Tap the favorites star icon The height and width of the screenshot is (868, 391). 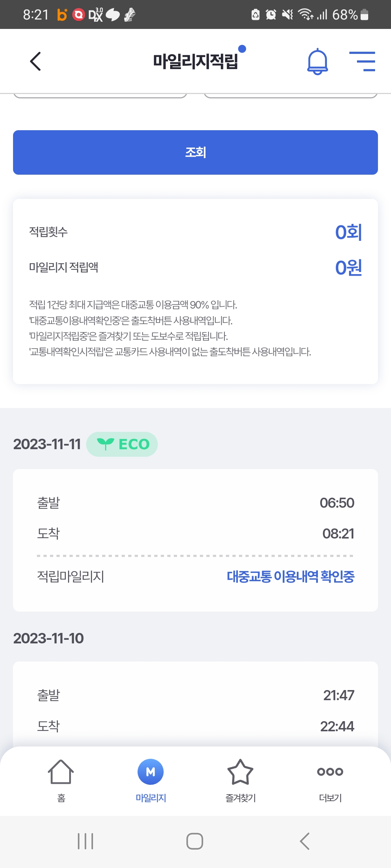click(240, 772)
